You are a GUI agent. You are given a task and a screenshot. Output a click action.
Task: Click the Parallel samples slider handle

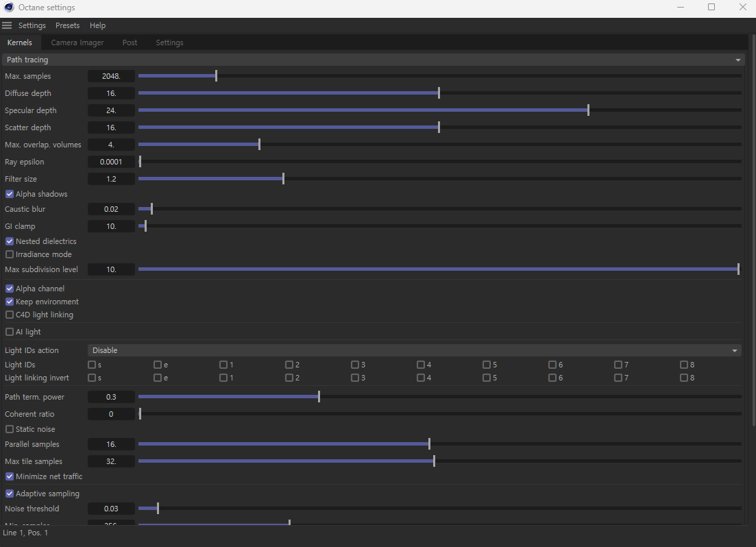(x=430, y=444)
